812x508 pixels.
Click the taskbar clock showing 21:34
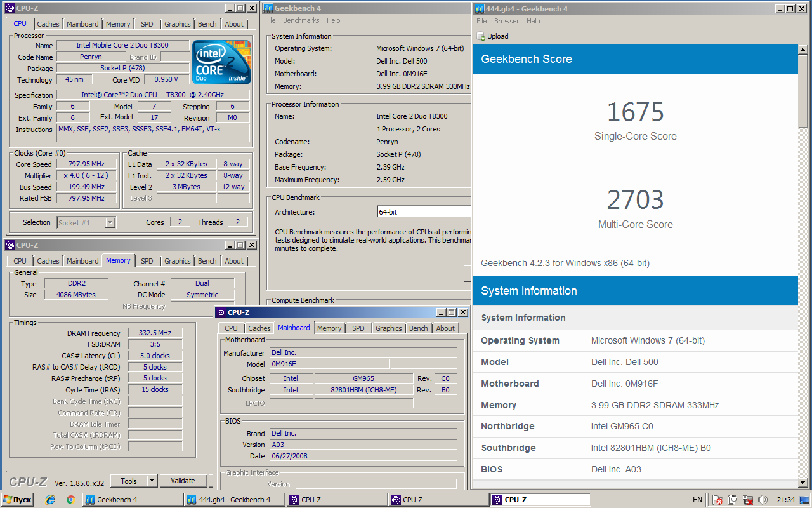785,500
